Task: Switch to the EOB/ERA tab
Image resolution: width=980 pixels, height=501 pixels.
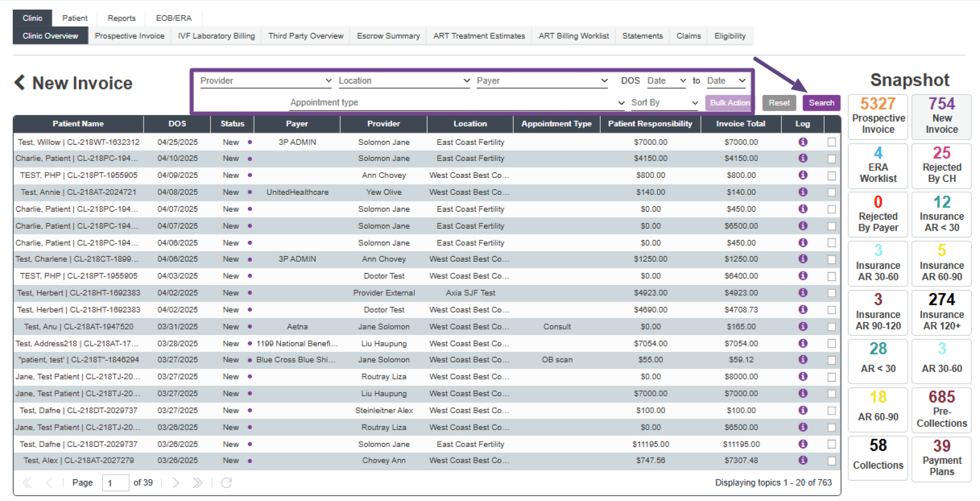Action: coord(173,19)
